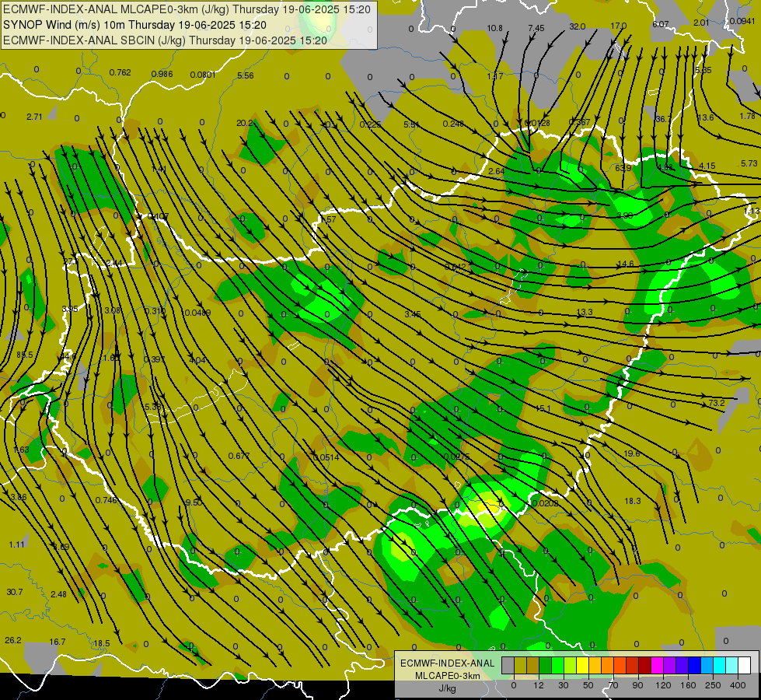Click the map value '19.6'
The image size is (761, 700).
[x=631, y=453]
